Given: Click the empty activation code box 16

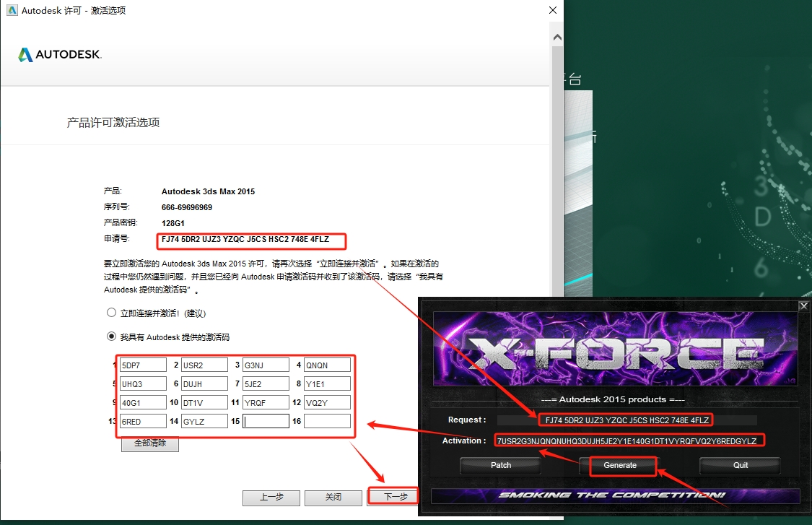Looking at the screenshot, I should coord(327,421).
